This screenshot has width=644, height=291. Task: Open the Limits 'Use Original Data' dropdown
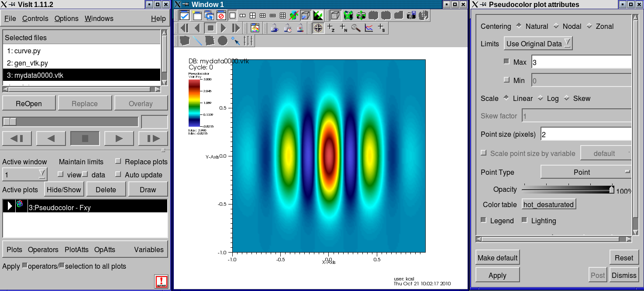pyautogui.click(x=538, y=44)
